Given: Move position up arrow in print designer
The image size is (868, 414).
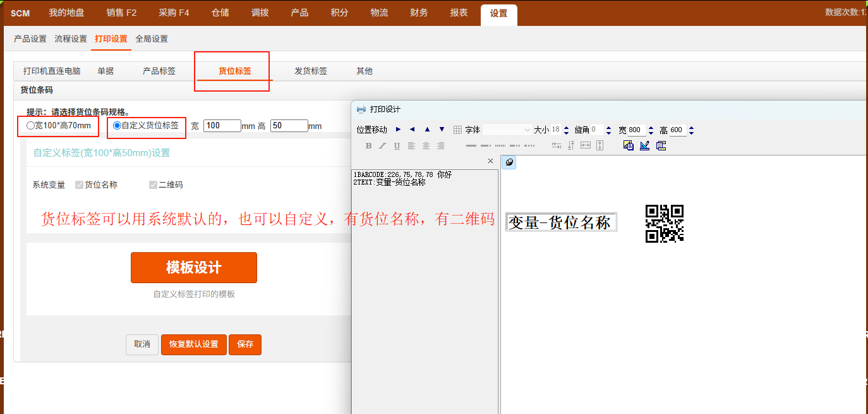Looking at the screenshot, I should [x=427, y=130].
